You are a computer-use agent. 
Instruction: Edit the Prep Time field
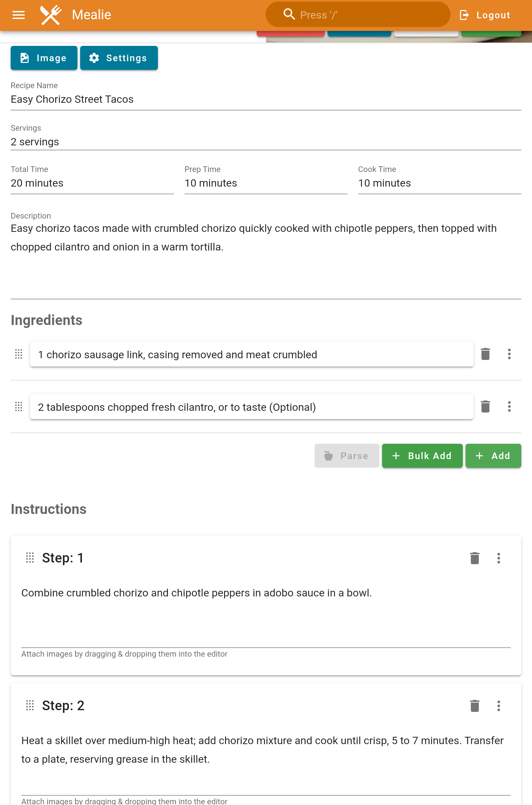266,183
